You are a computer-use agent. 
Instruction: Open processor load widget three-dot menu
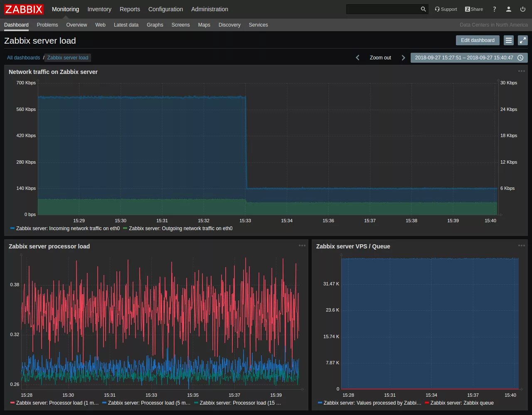(302, 246)
